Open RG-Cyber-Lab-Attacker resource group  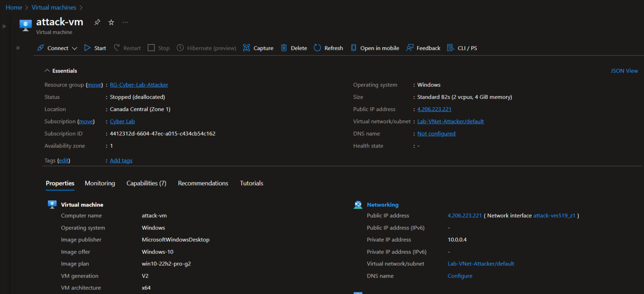click(139, 85)
